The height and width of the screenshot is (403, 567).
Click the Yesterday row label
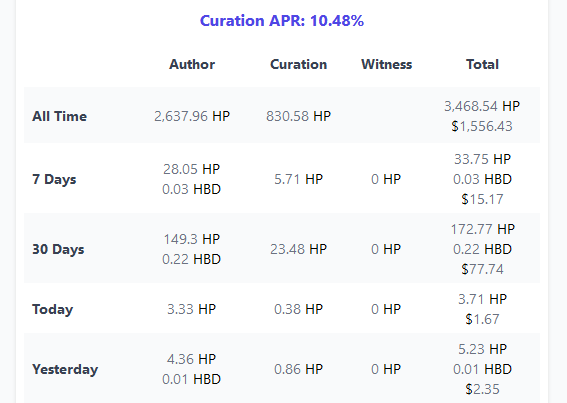pos(65,369)
